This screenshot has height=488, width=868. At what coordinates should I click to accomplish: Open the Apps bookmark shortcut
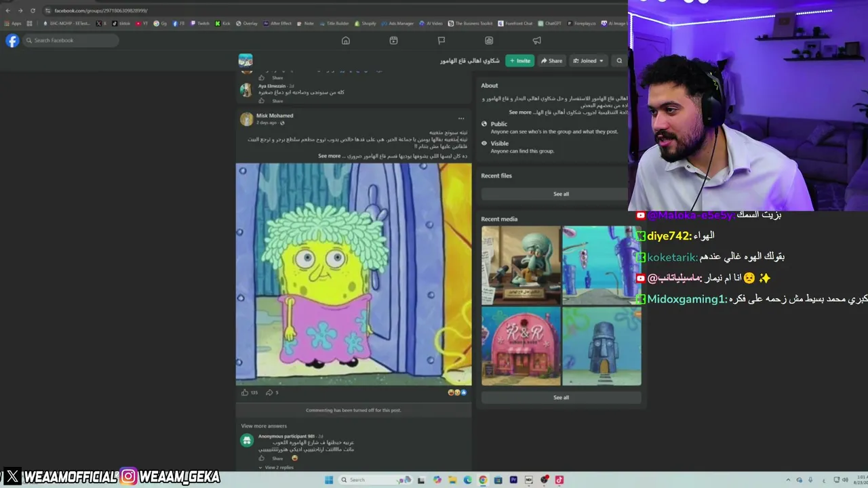13,24
